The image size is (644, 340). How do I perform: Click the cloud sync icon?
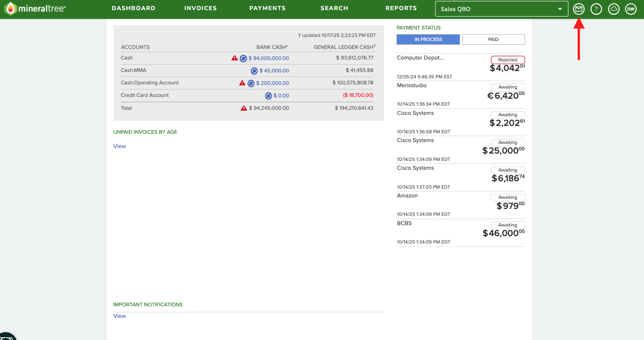[x=614, y=9]
